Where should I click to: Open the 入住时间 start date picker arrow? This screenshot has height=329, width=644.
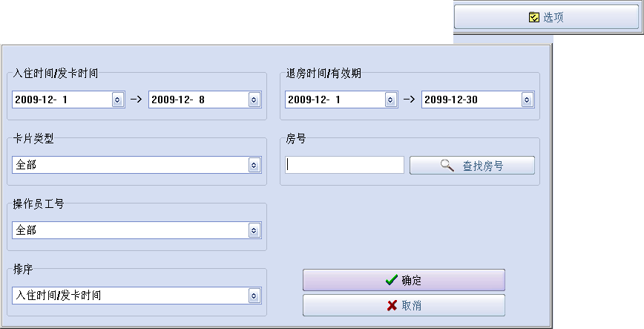[x=117, y=100]
